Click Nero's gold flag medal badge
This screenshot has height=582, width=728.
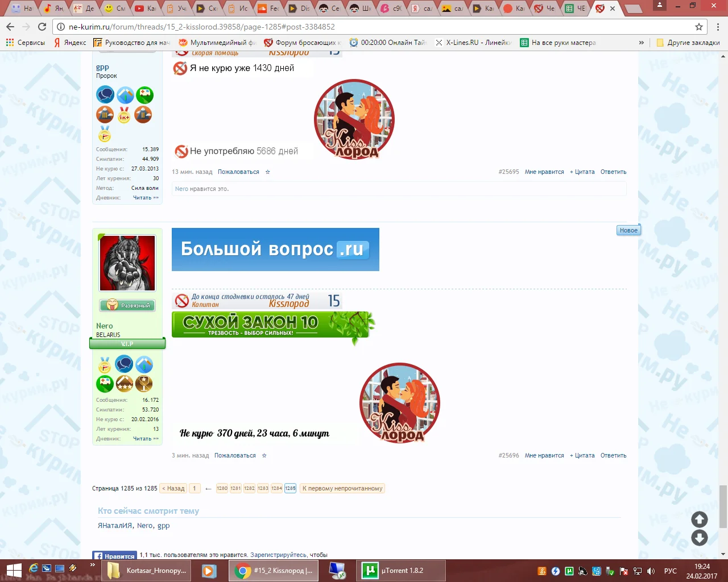(105, 364)
